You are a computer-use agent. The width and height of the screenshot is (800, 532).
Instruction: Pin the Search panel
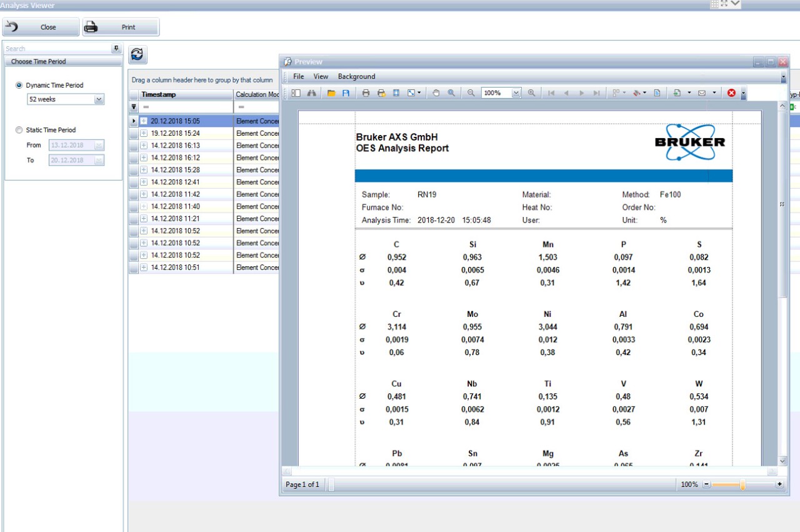116,48
